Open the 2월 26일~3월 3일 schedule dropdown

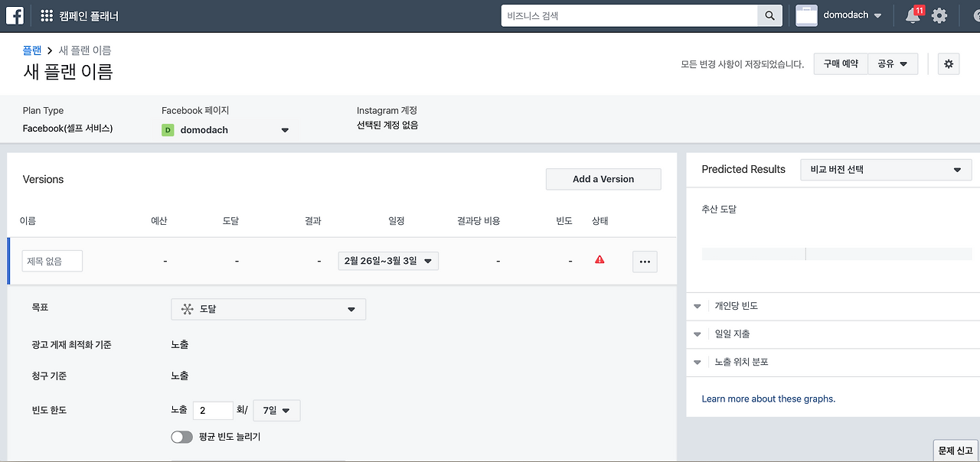click(x=388, y=261)
